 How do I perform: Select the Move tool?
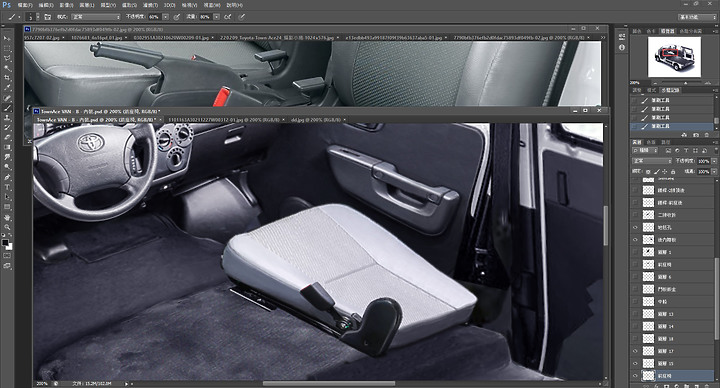(7, 38)
